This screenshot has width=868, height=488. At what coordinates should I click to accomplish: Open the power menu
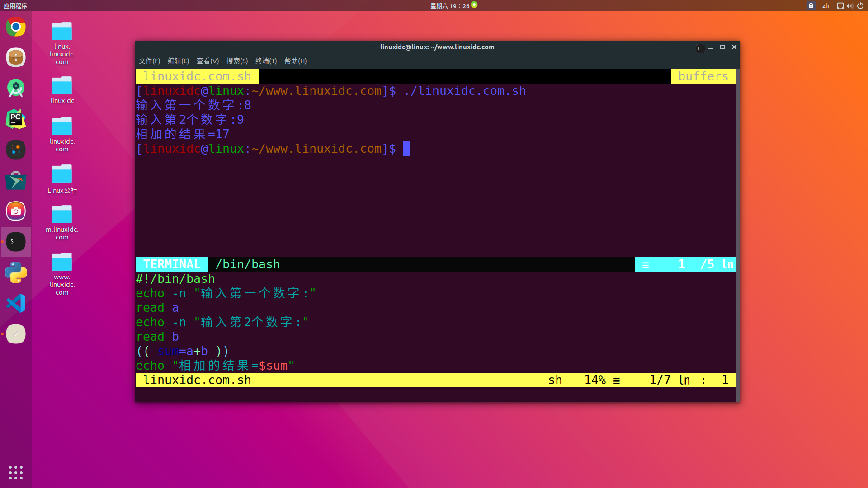tap(861, 6)
